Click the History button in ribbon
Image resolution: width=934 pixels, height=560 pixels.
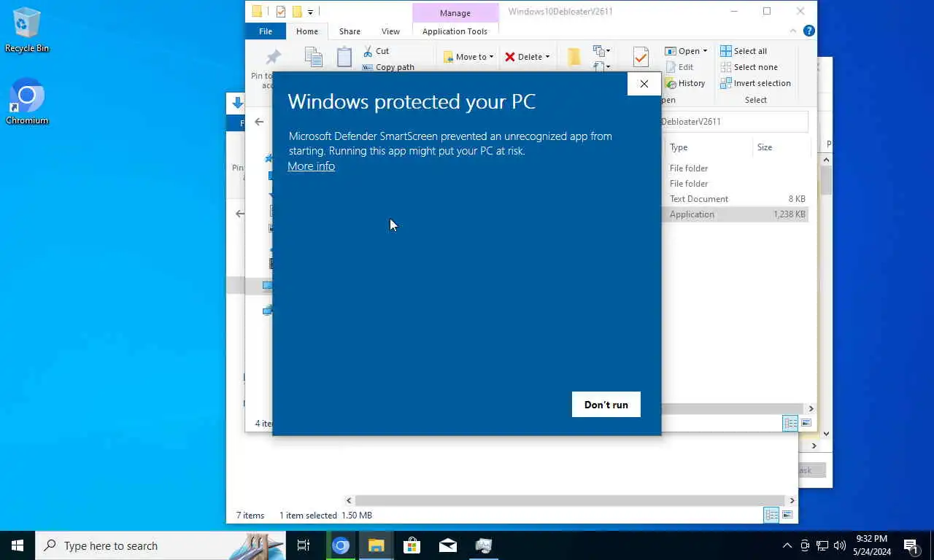(685, 83)
